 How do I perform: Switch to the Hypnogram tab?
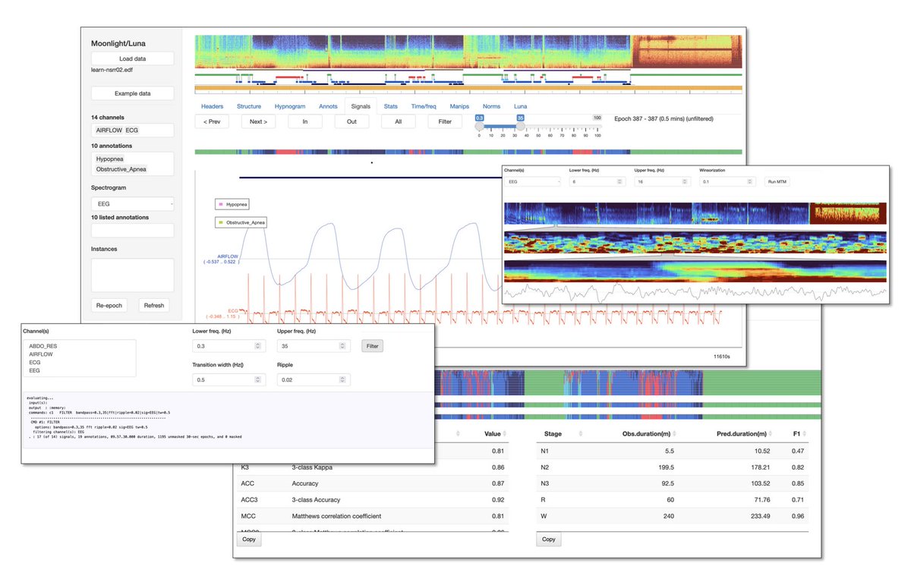pos(290,106)
